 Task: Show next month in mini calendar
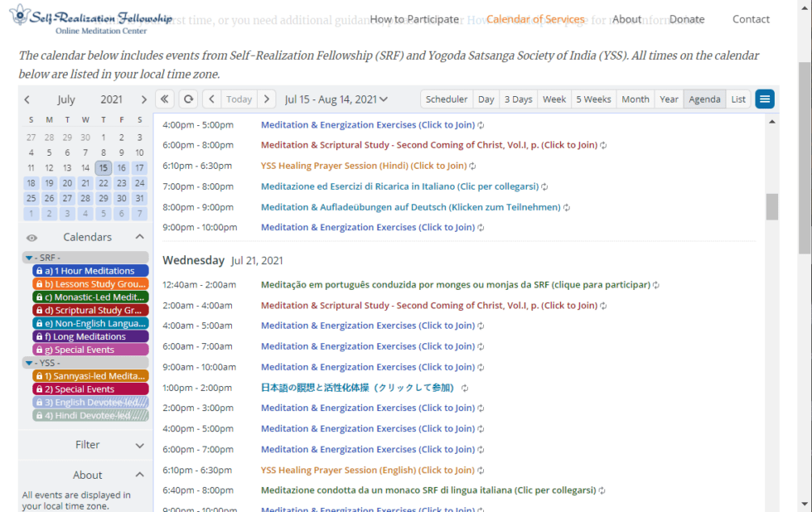(143, 99)
